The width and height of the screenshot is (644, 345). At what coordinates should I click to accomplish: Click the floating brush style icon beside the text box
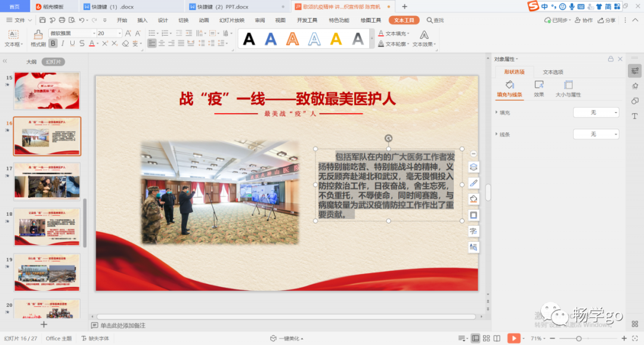click(473, 183)
